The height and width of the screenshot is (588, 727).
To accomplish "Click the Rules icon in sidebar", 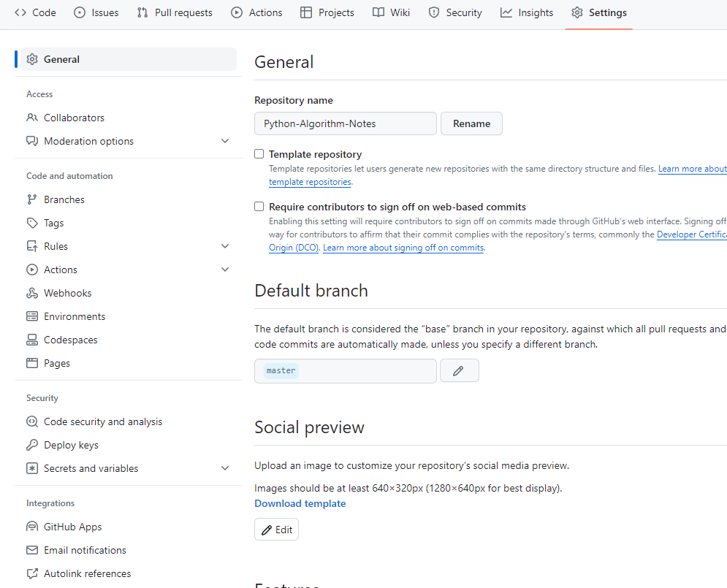I will point(32,246).
